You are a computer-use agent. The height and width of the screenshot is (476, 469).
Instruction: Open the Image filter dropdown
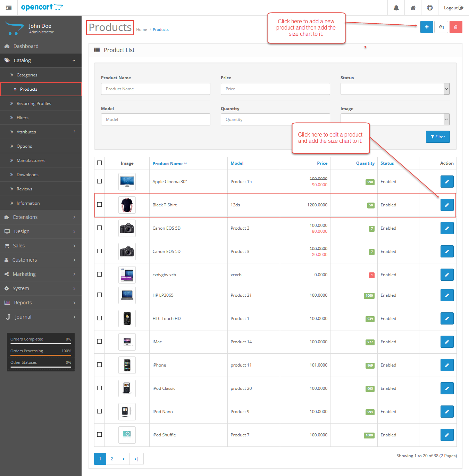[395, 120]
